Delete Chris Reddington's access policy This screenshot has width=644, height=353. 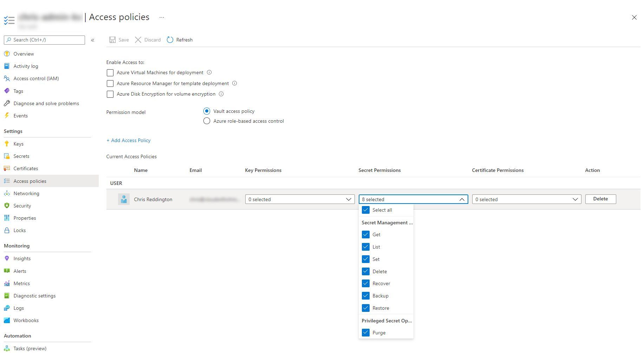coord(600,199)
